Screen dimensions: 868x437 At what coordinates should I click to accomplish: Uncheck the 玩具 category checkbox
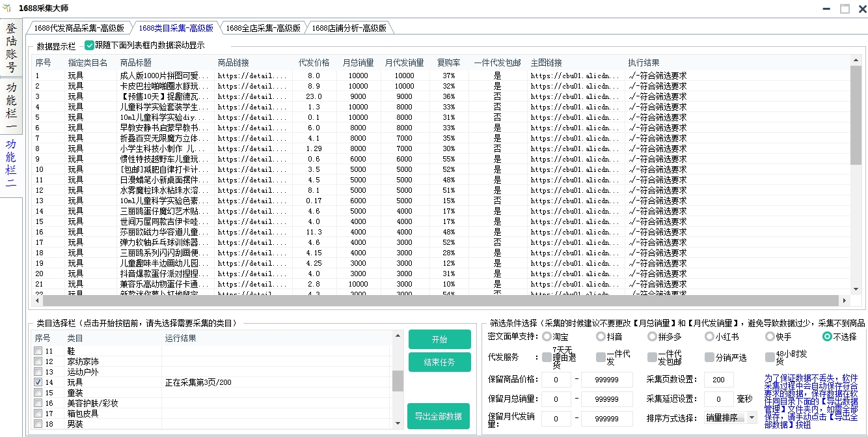[38, 382]
